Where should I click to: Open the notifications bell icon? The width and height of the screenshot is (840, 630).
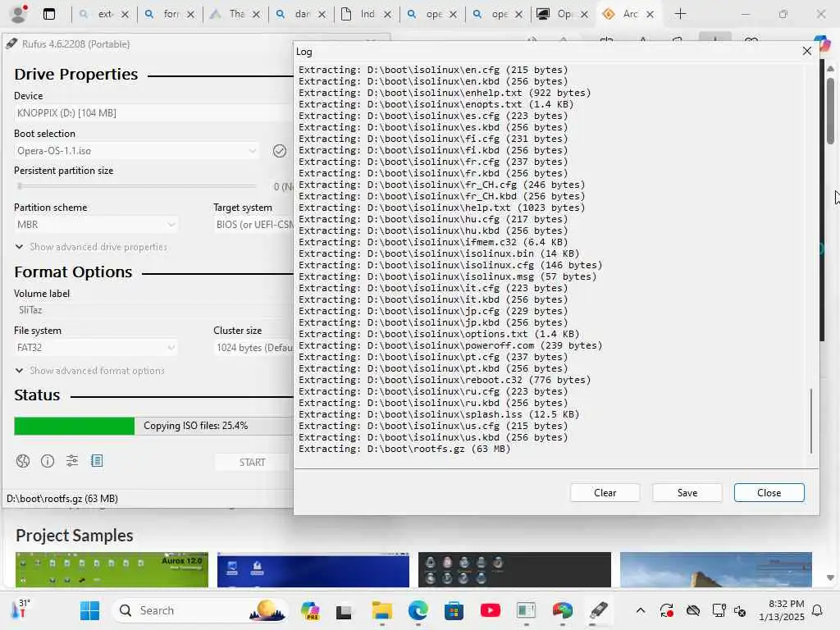(818, 610)
